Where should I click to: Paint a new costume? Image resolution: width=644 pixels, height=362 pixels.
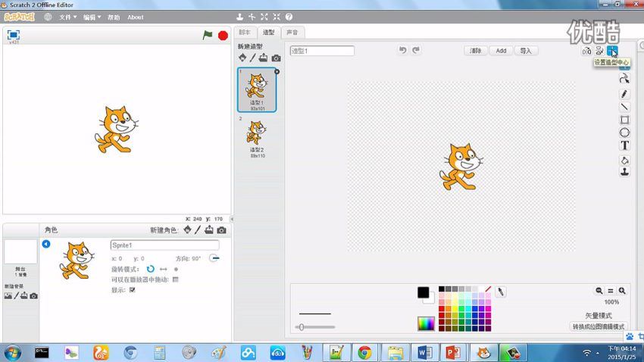click(252, 58)
